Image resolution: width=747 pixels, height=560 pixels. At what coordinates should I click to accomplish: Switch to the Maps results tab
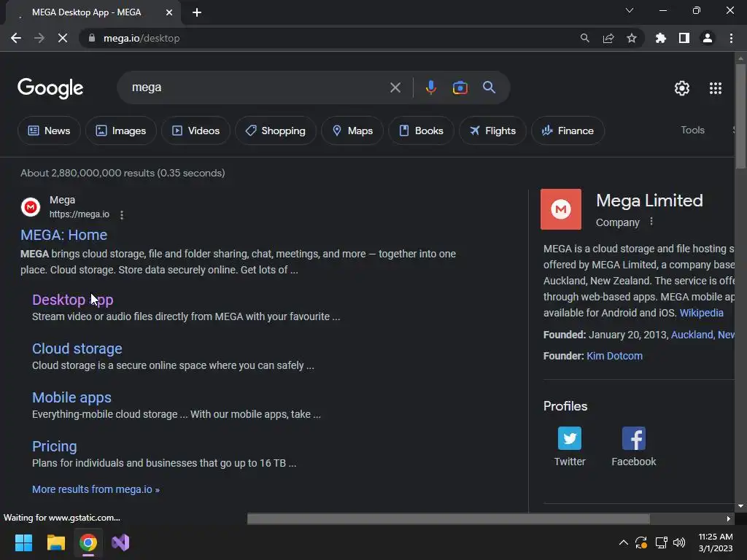352,131
